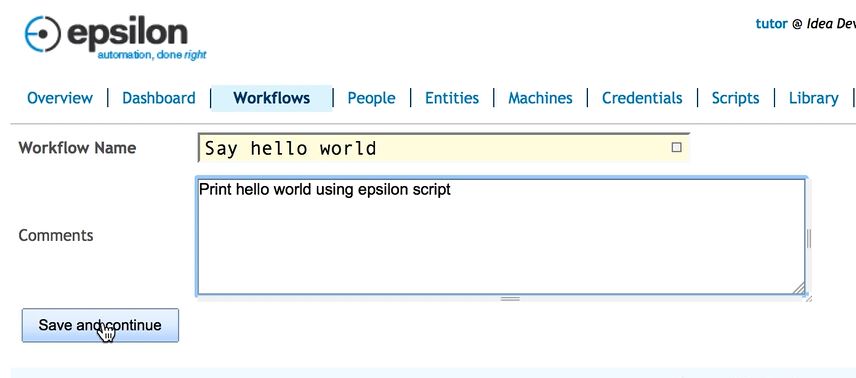Click the small square icon in Workflow Name field

[676, 147]
